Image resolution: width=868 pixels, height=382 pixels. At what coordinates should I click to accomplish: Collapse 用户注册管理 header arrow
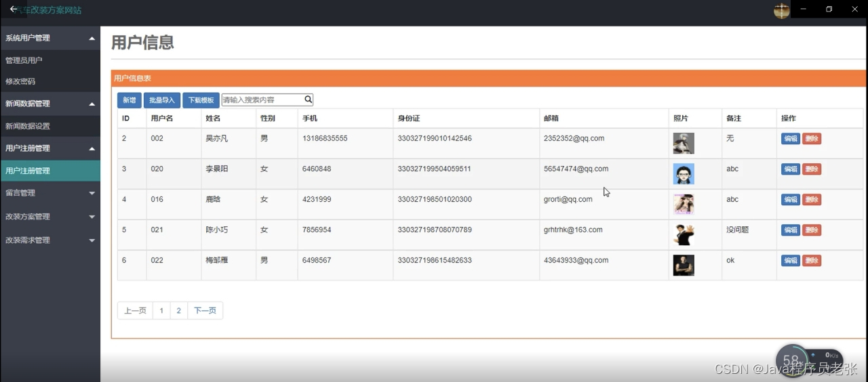92,148
